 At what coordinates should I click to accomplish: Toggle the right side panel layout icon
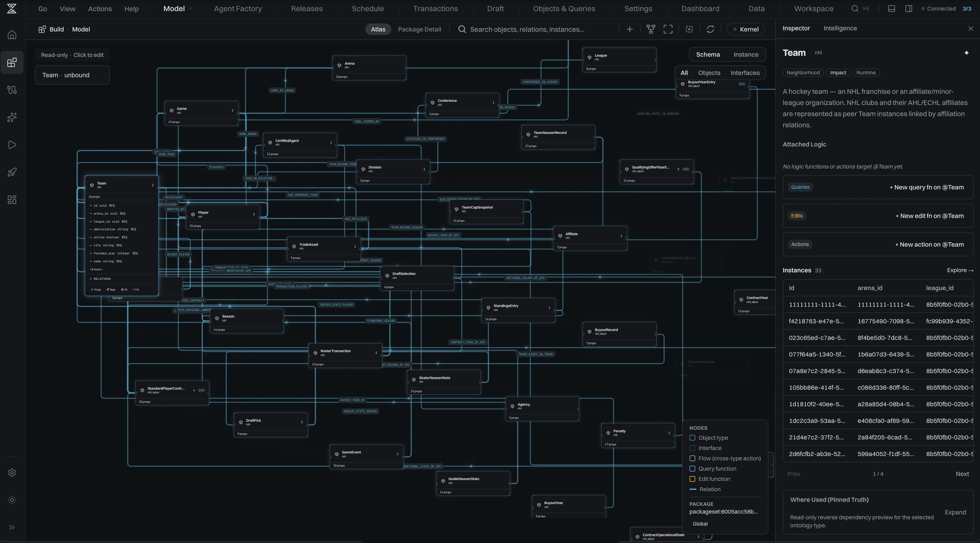(909, 8)
